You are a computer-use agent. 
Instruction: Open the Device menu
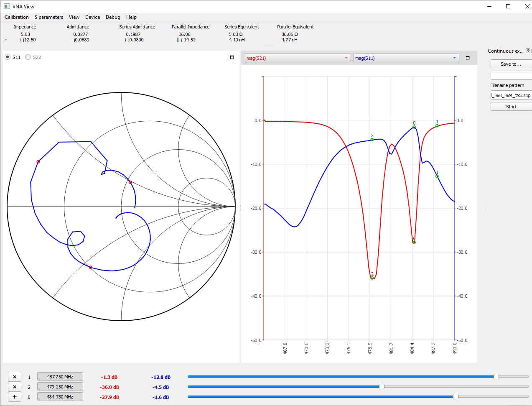[x=92, y=17]
